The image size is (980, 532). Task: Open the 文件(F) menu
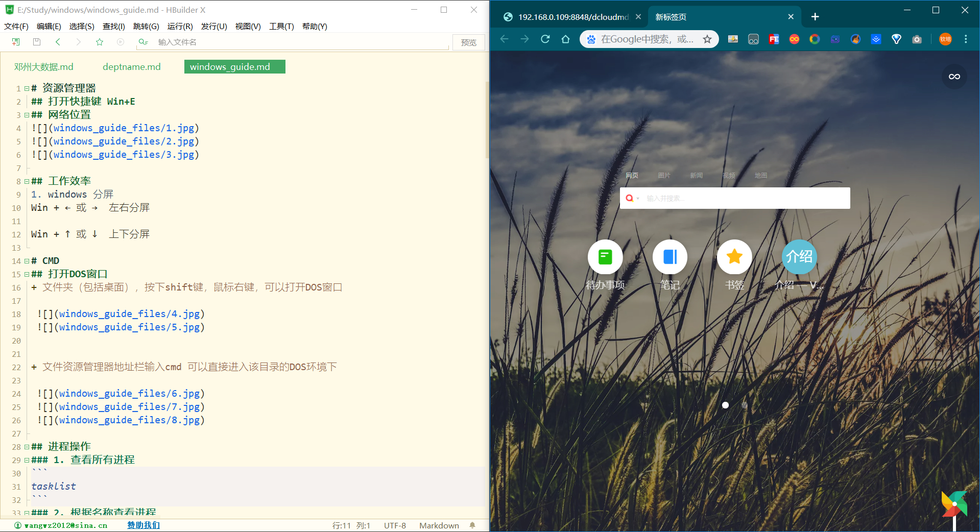(x=15, y=27)
